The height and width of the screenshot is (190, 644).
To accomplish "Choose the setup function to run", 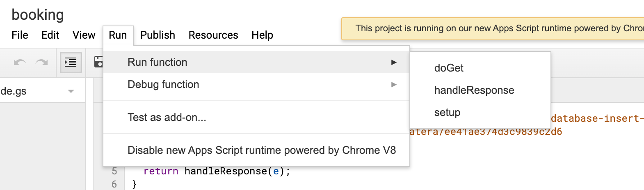I will tap(447, 113).
